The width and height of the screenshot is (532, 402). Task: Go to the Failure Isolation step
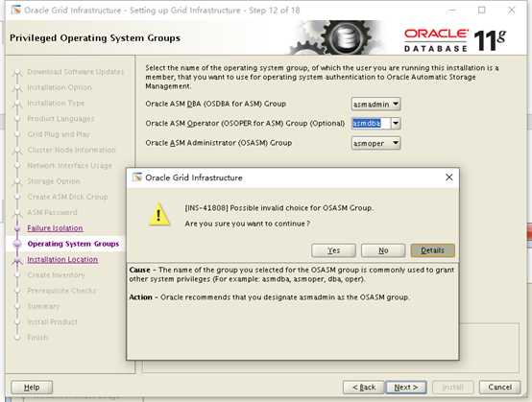click(55, 228)
